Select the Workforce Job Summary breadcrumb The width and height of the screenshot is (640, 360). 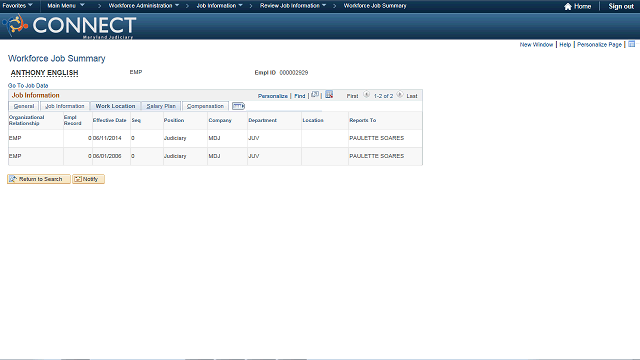coord(375,6)
